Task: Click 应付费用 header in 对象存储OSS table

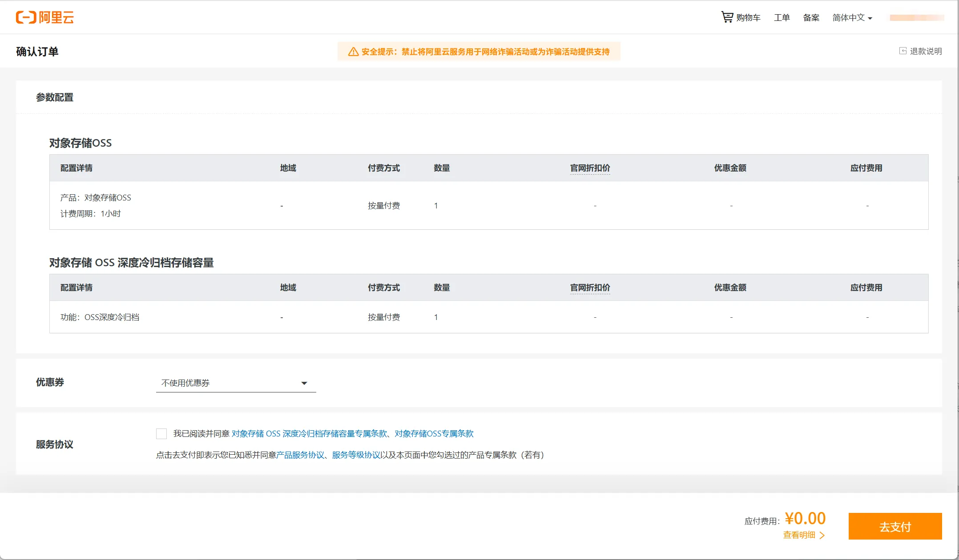Action: pyautogui.click(x=866, y=168)
